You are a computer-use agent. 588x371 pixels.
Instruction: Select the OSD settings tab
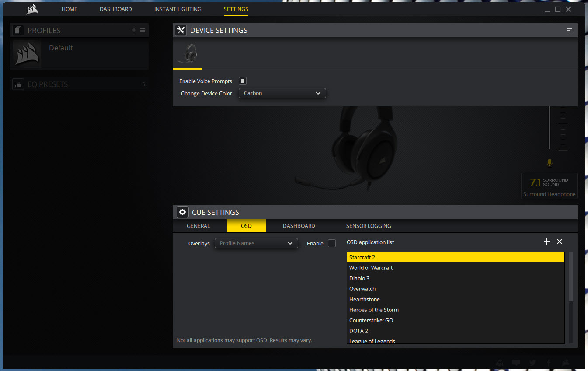pos(246,226)
